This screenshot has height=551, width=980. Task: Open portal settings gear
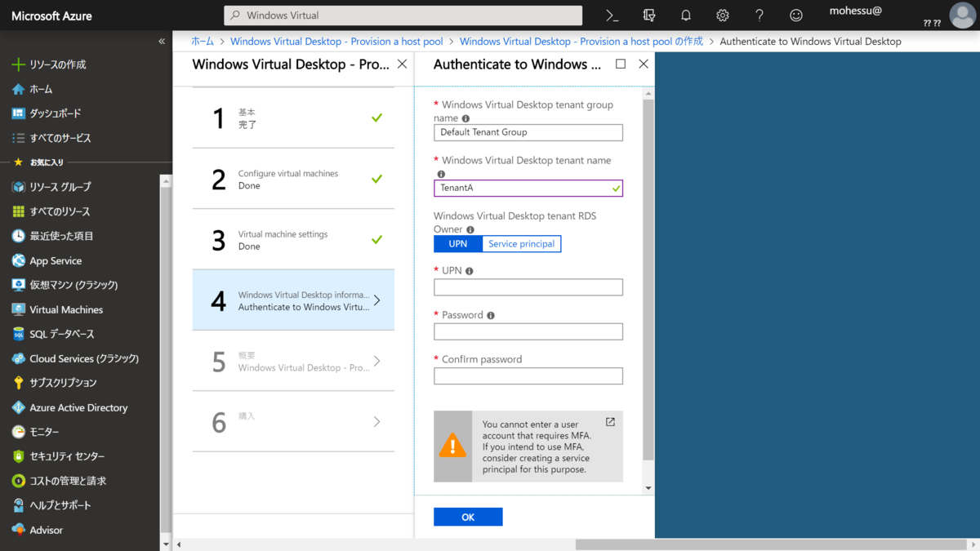click(x=723, y=16)
